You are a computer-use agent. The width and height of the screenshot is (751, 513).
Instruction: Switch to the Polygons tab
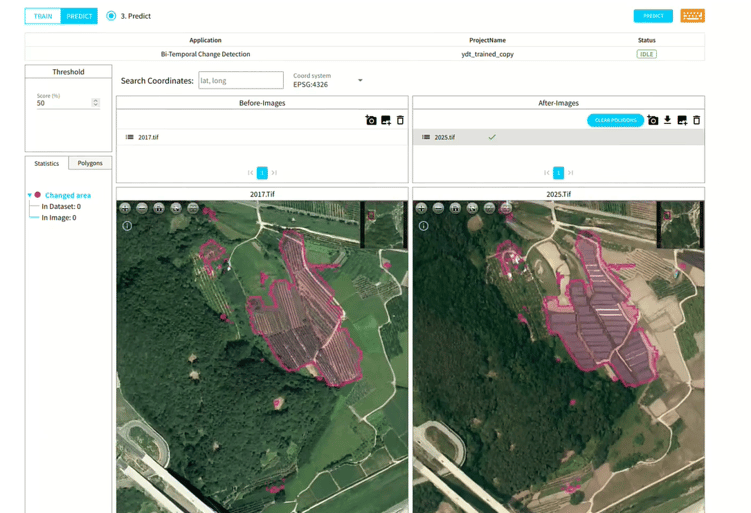click(x=90, y=163)
